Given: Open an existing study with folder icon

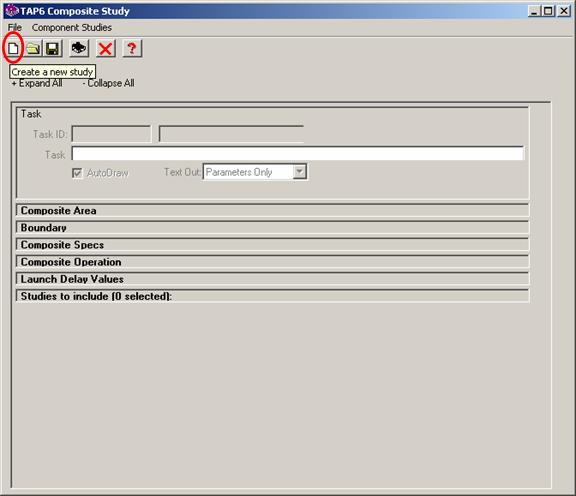Looking at the screenshot, I should (33, 48).
